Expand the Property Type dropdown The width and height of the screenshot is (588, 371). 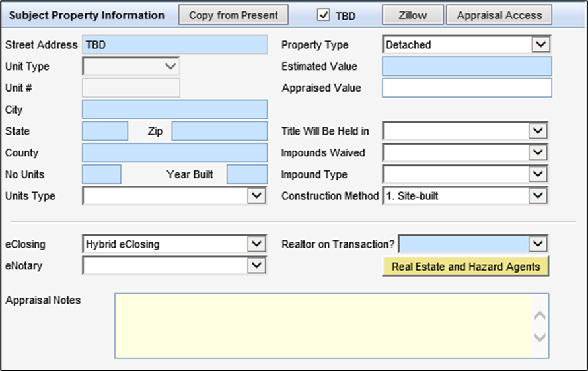tap(541, 45)
